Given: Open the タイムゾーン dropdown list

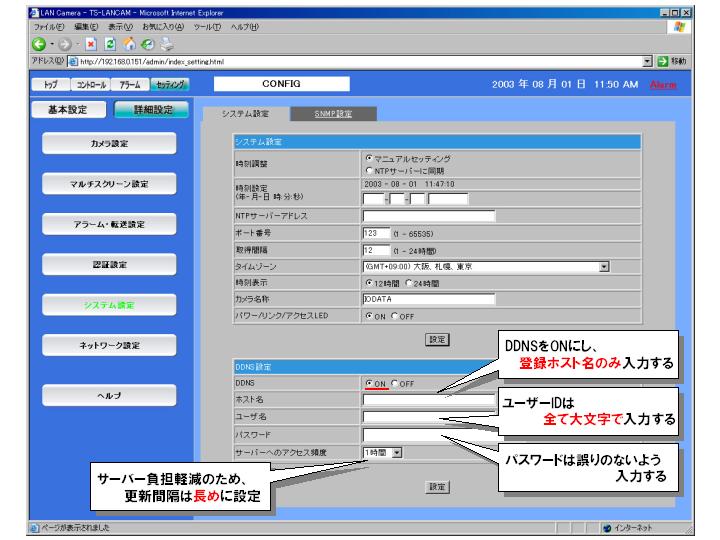Looking at the screenshot, I should 603,268.
